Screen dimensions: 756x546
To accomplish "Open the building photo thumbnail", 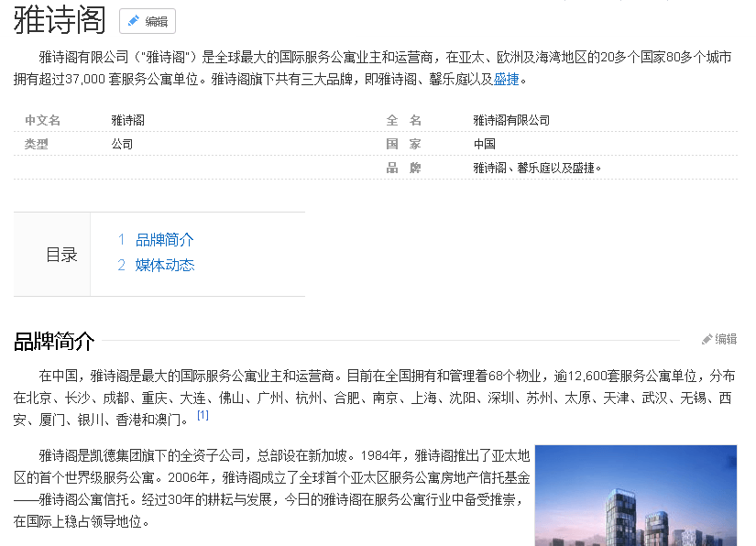I will (636, 496).
